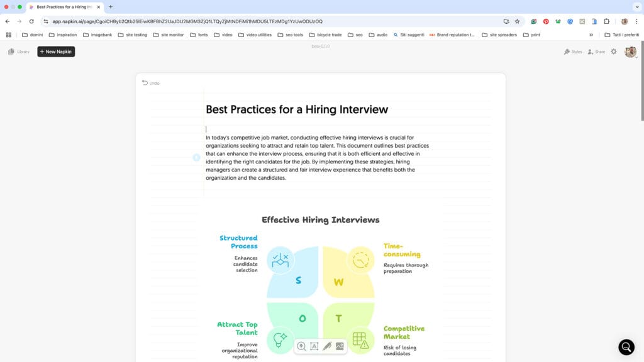Open the Styles panel

coord(573,52)
